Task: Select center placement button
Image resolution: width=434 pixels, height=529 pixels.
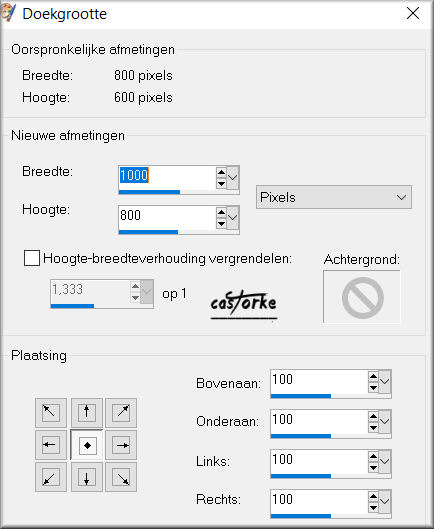Action: [x=87, y=445]
